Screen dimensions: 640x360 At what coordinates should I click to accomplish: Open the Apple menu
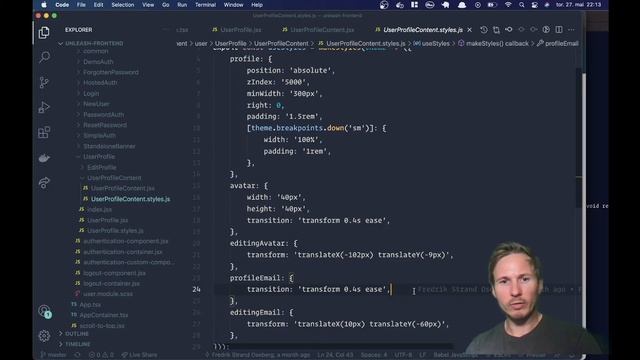coord(44,5)
